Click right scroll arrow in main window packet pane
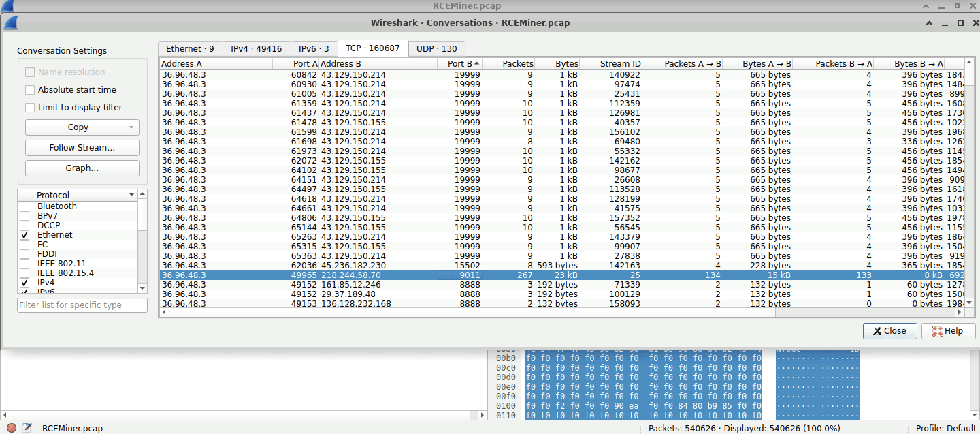 click(x=483, y=415)
